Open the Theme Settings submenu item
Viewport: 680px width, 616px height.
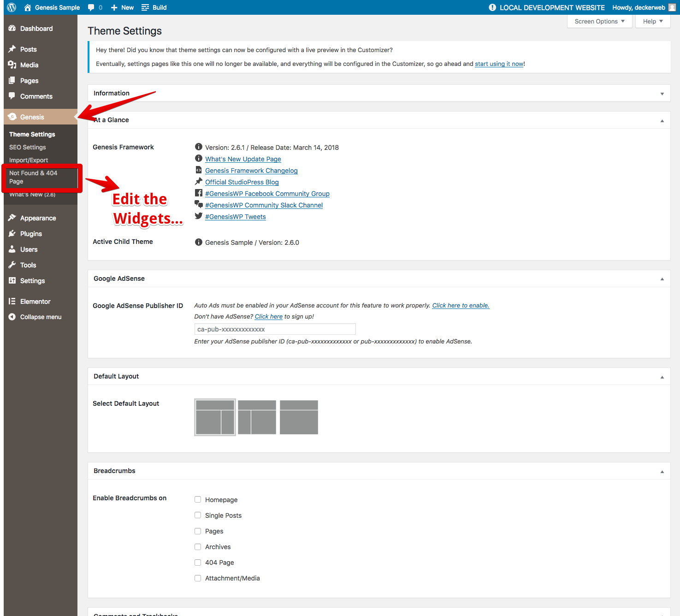click(x=32, y=134)
